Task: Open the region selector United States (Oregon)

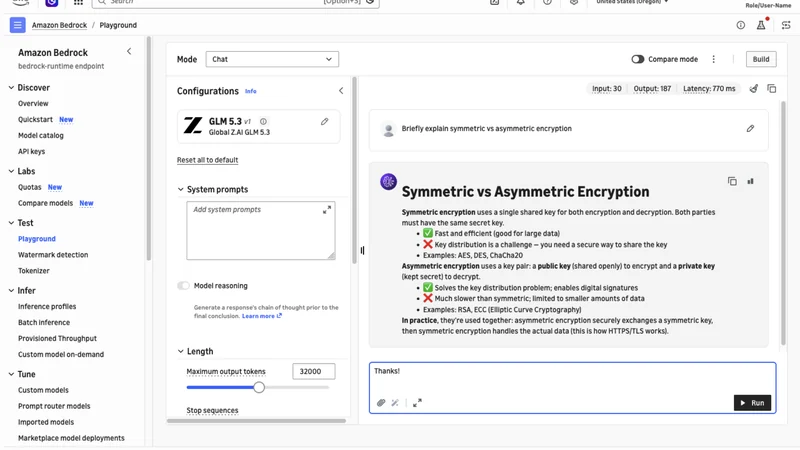Action: pyautogui.click(x=632, y=2)
